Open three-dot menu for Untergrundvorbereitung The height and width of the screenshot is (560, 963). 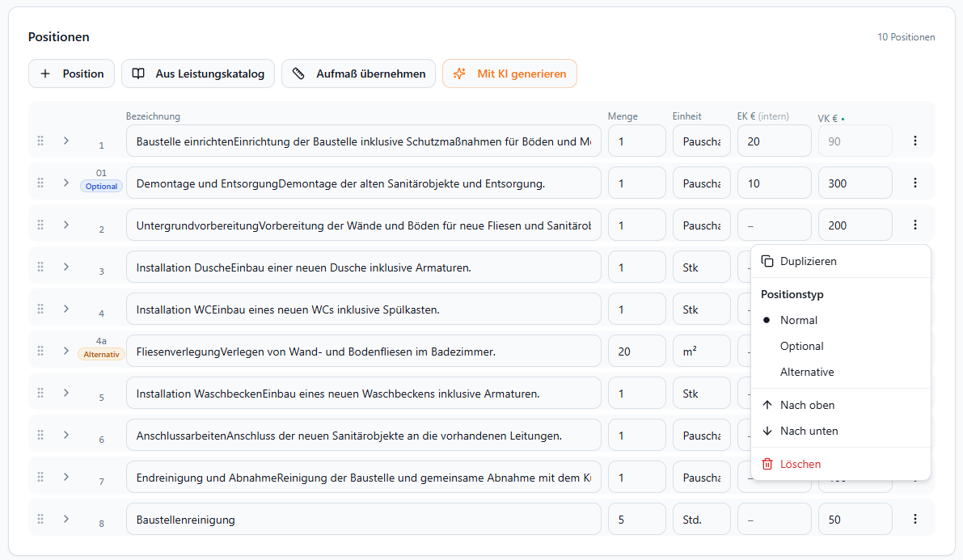915,225
